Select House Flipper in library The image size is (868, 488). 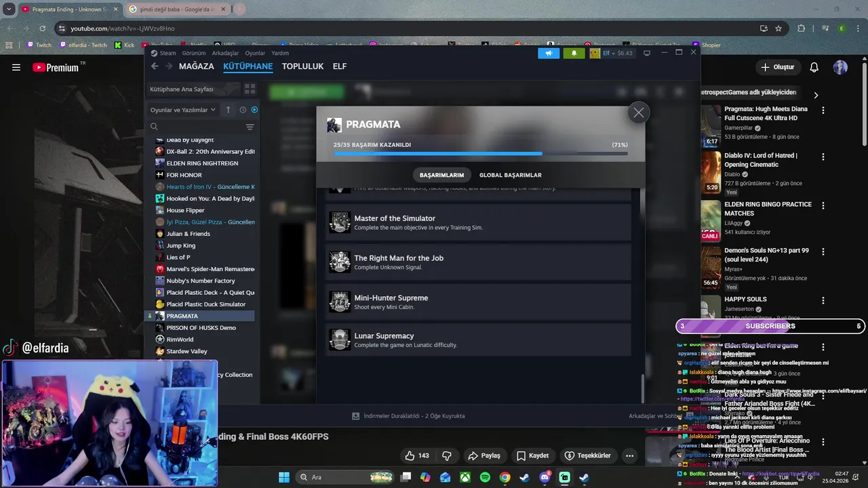point(185,210)
